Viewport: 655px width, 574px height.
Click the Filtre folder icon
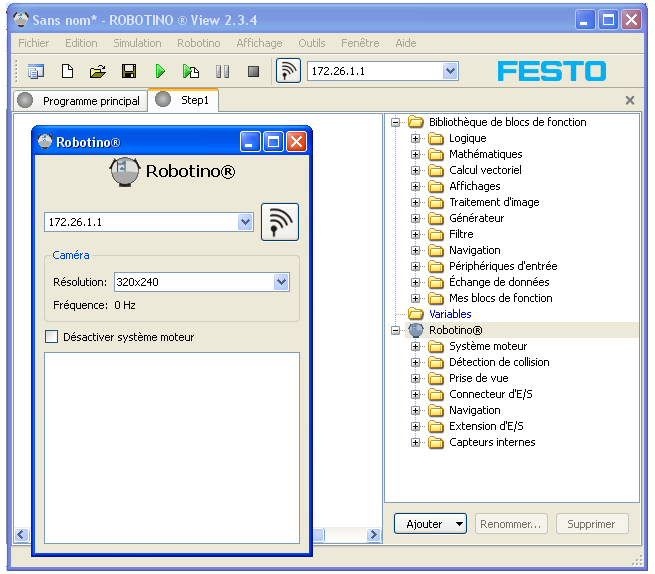click(x=436, y=234)
